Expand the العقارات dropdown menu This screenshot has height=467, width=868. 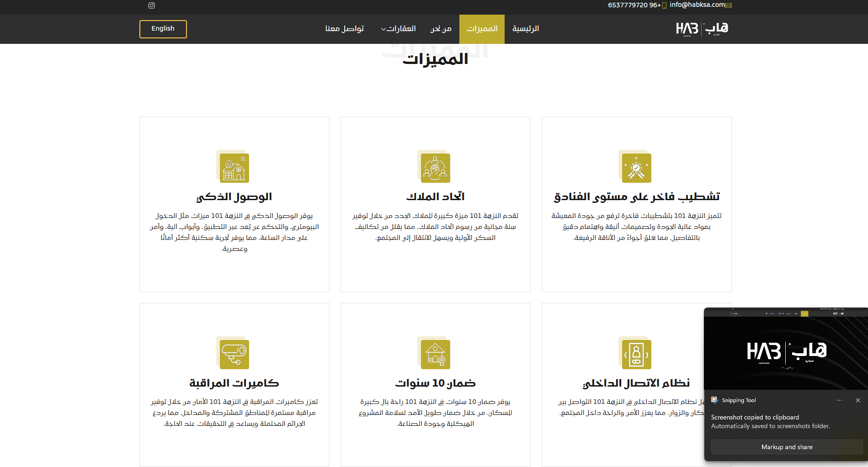[398, 29]
